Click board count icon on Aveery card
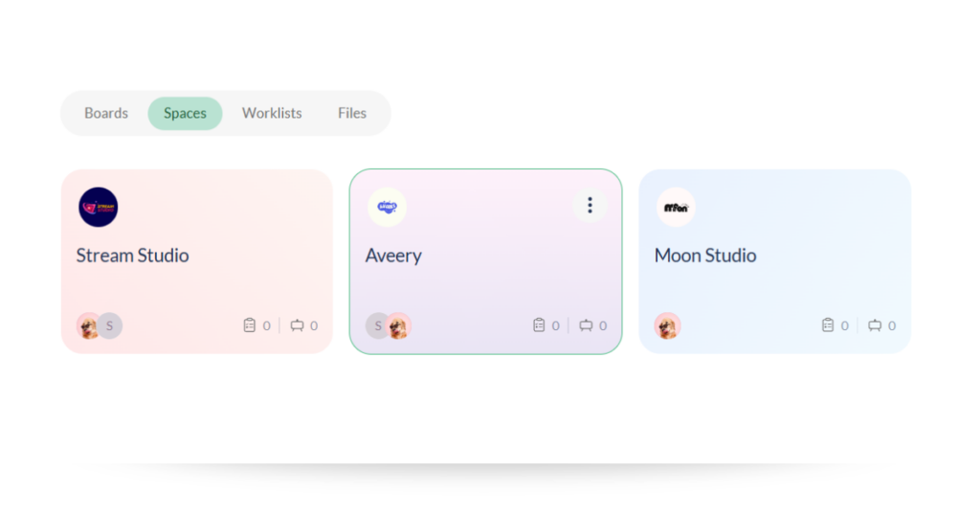 586,325
